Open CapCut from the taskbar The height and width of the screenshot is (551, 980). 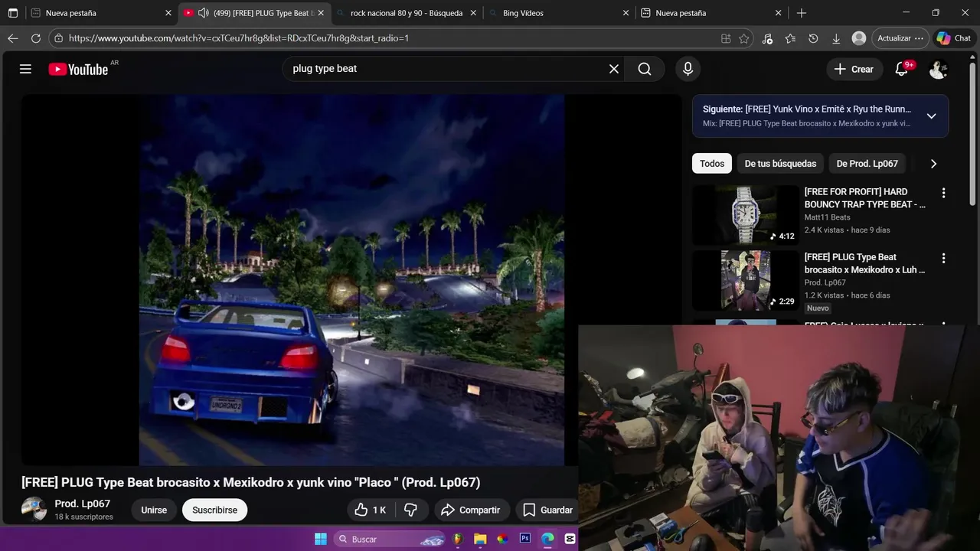570,539
